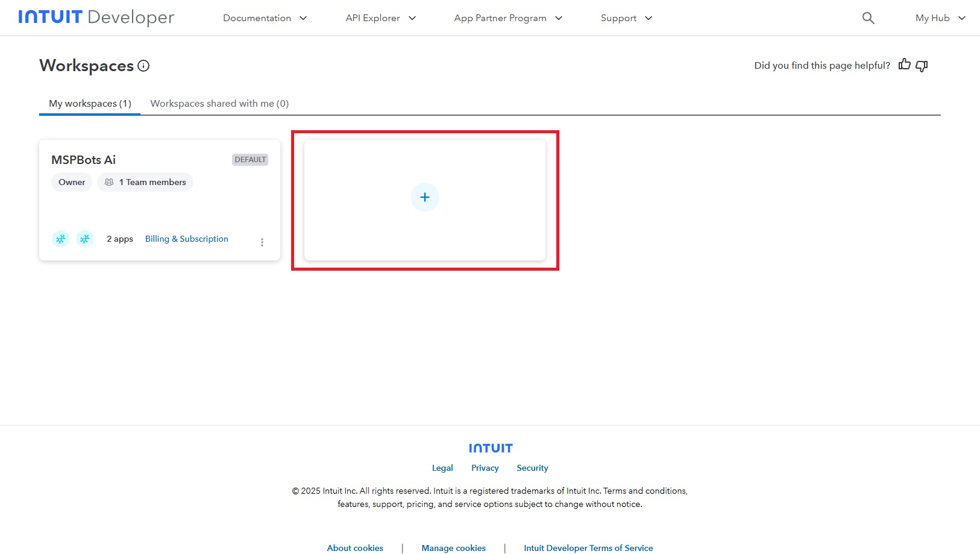
Task: Open the Billing & Subscription link
Action: 187,239
